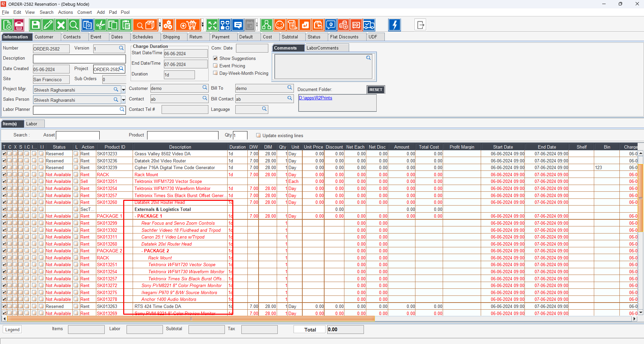This screenshot has width=644, height=344.
Task: Click the orange gears icon in toolbar
Action: (168, 25)
